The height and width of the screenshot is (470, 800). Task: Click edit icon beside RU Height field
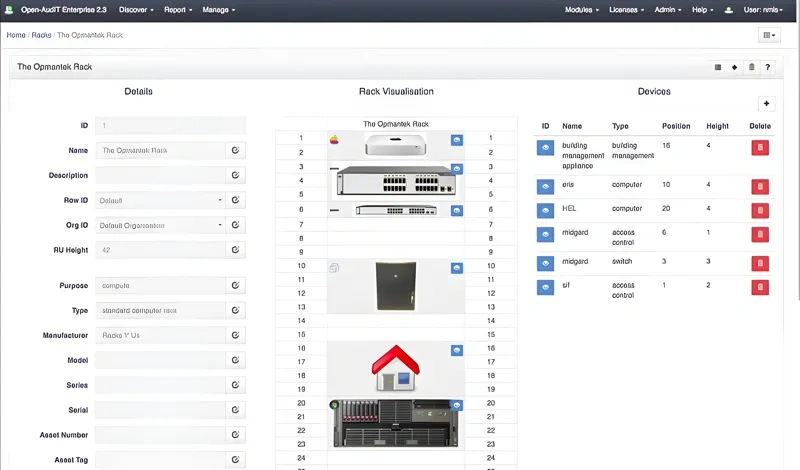click(235, 250)
